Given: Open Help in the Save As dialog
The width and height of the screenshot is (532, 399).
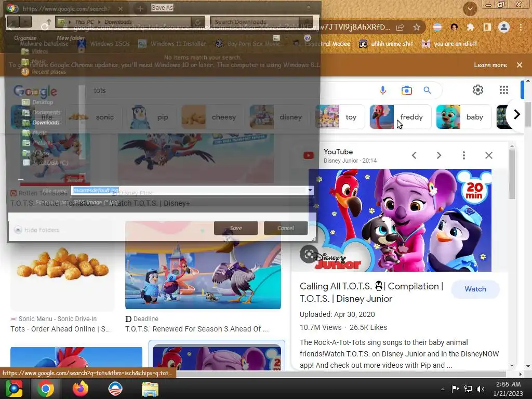Looking at the screenshot, I should pos(308,37).
